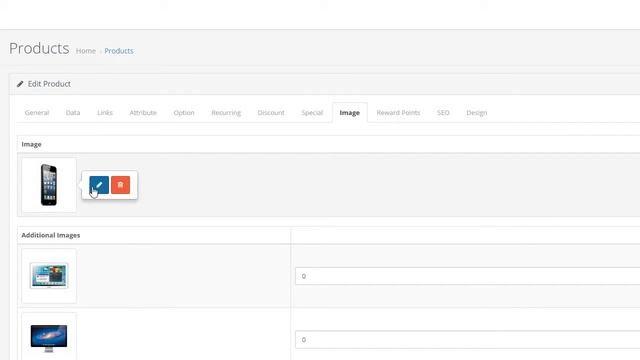Follow the Home breadcrumb link

coord(86,51)
